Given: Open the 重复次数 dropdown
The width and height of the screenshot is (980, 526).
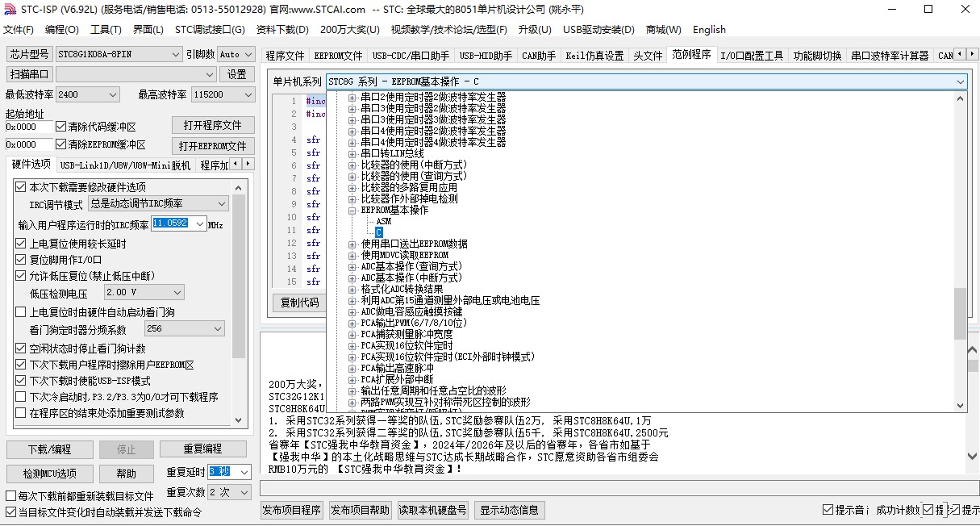Looking at the screenshot, I should (230, 491).
